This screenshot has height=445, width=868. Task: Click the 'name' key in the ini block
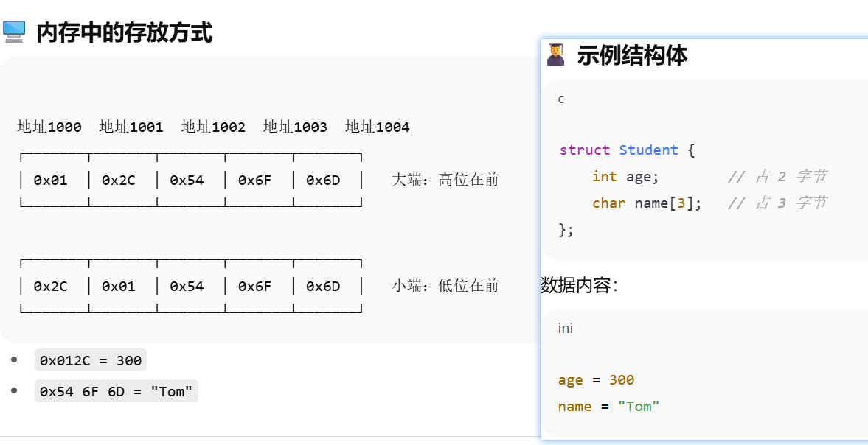tap(574, 406)
